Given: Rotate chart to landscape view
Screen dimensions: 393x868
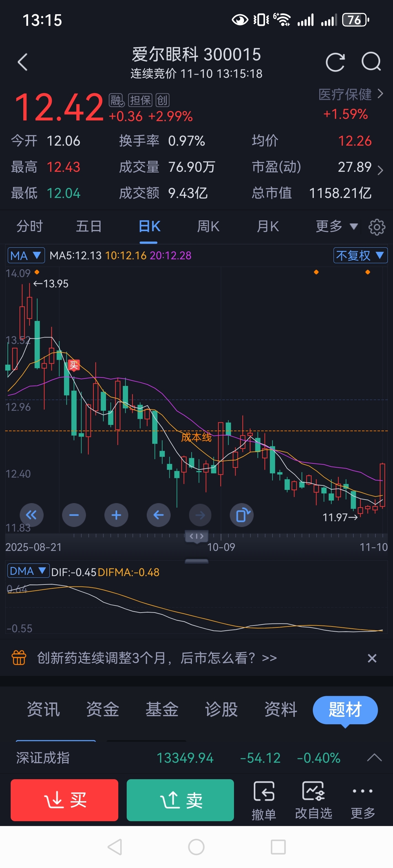Looking at the screenshot, I should [242, 515].
